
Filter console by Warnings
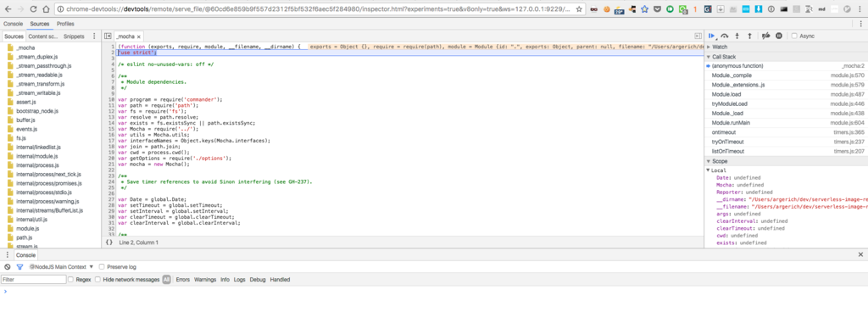205,280
